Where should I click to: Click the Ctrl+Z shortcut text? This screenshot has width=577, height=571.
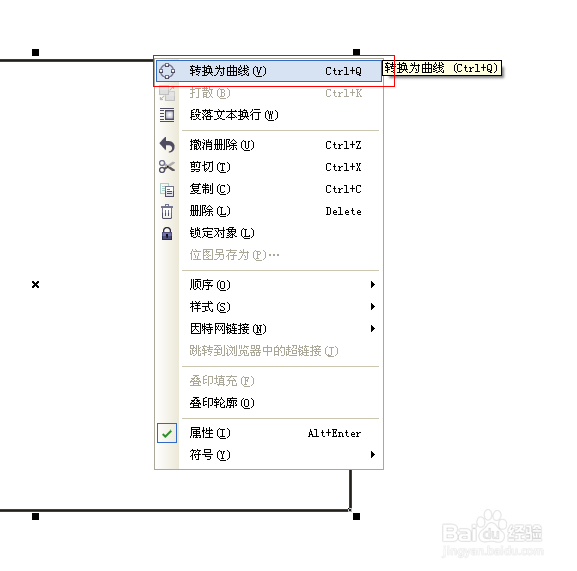coord(343,145)
